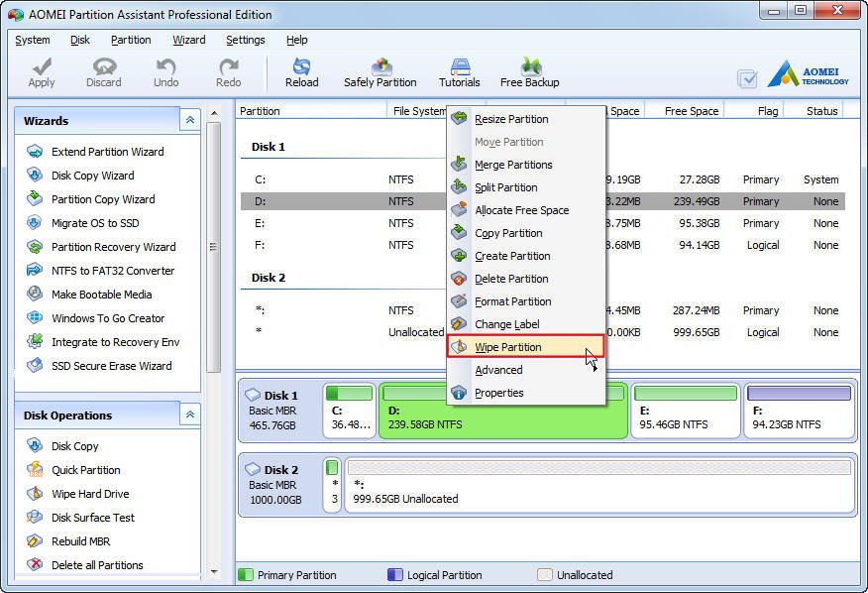Click the F: 94.23GB NTFS partition block

click(799, 411)
